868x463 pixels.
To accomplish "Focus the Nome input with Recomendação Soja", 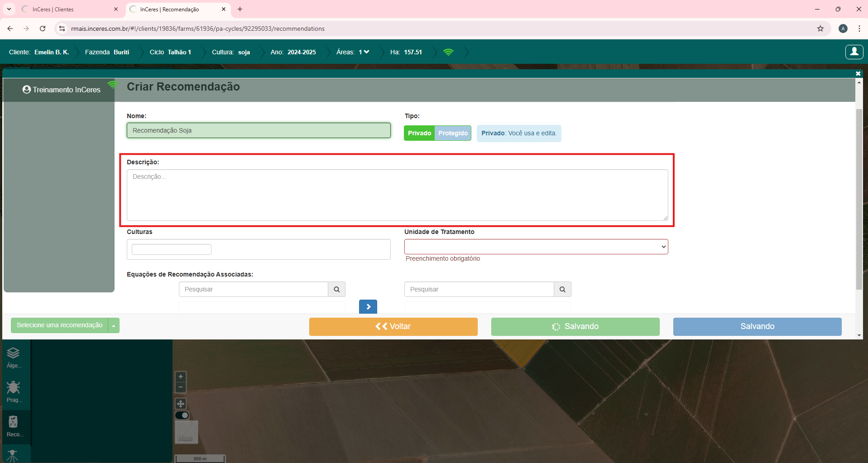I will [259, 130].
